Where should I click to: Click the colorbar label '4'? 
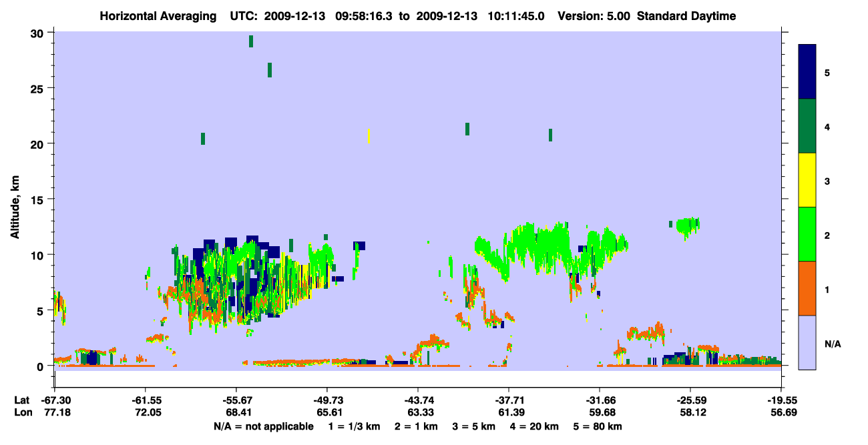coord(827,127)
